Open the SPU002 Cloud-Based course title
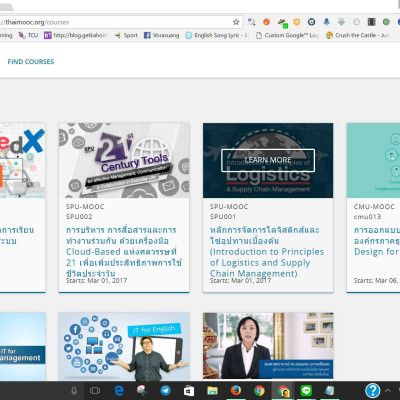400x400 pixels. pos(124,251)
